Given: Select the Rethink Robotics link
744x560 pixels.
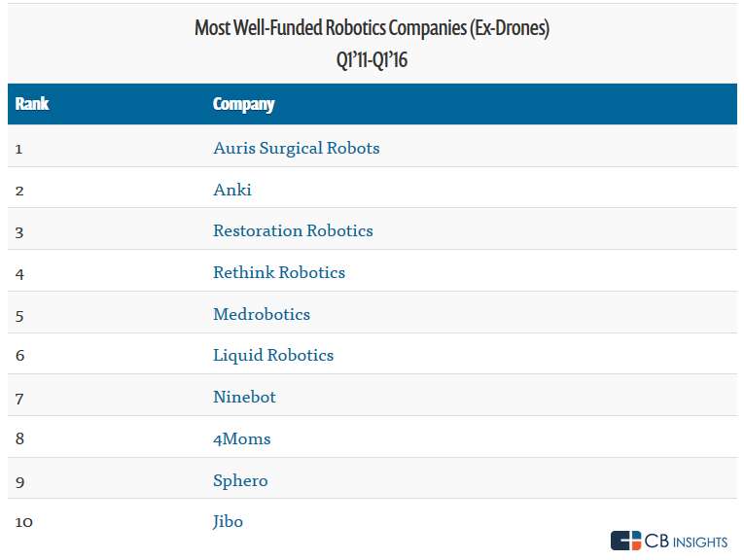Looking at the screenshot, I should pos(279,273).
